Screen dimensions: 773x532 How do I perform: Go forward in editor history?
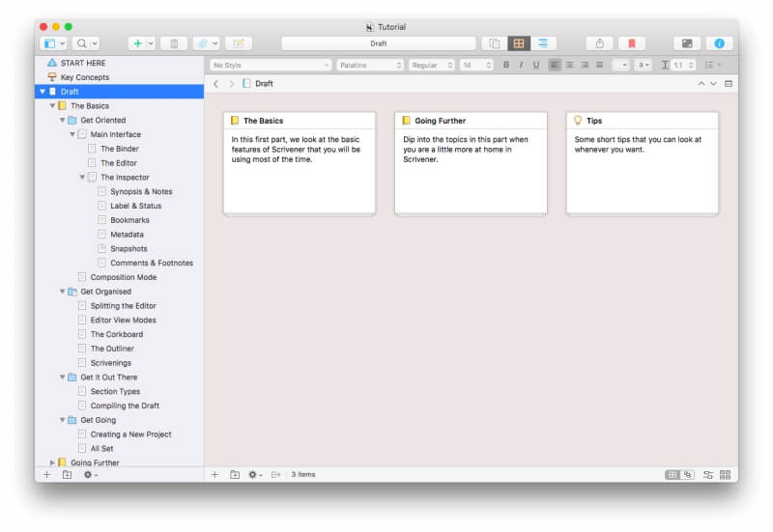coord(232,84)
